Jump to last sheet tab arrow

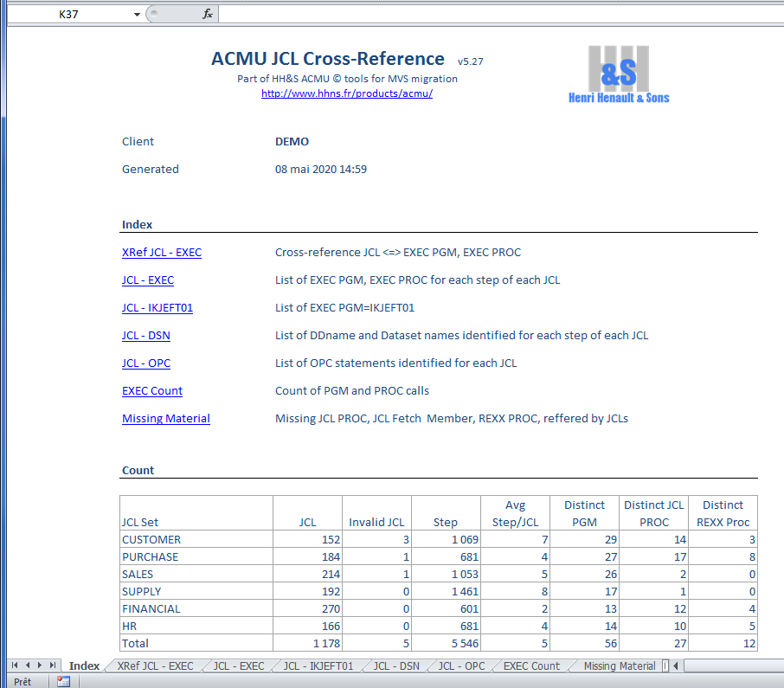tap(54, 665)
